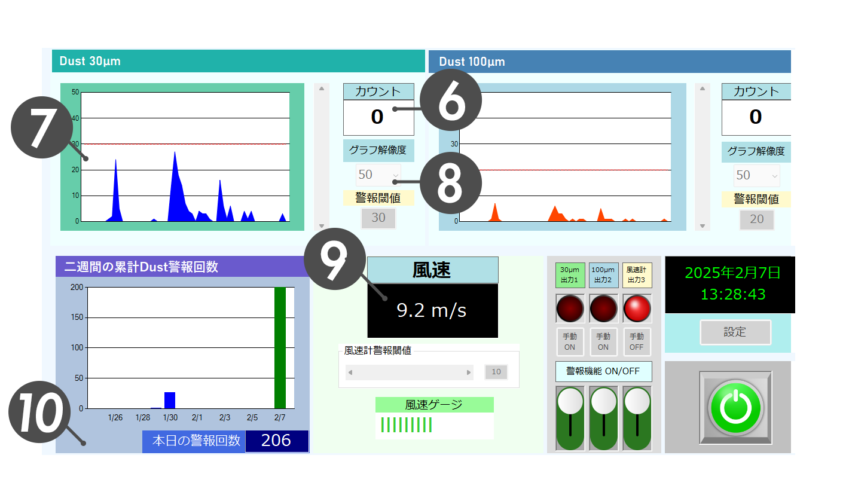Click the 手動 OFF button for output 3
The height and width of the screenshot is (504, 849).
tap(637, 342)
